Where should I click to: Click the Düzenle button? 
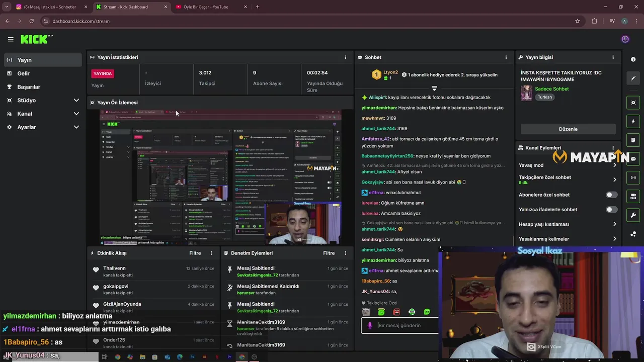click(x=568, y=129)
